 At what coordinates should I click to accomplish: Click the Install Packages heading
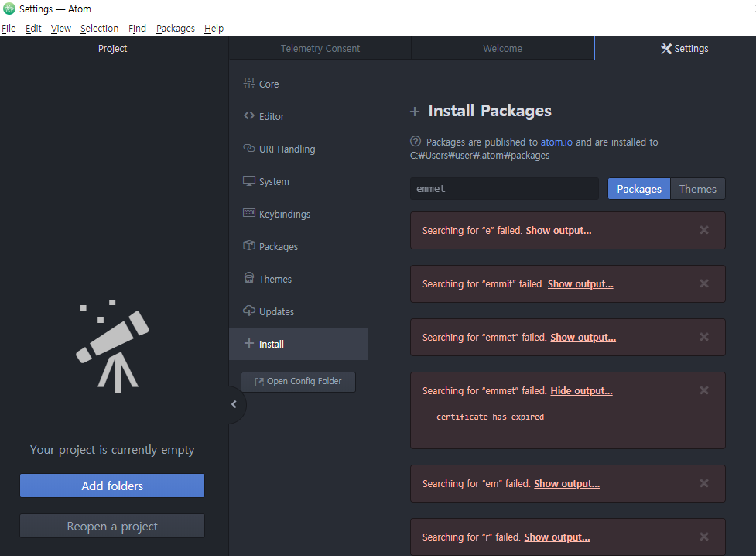pyautogui.click(x=490, y=111)
